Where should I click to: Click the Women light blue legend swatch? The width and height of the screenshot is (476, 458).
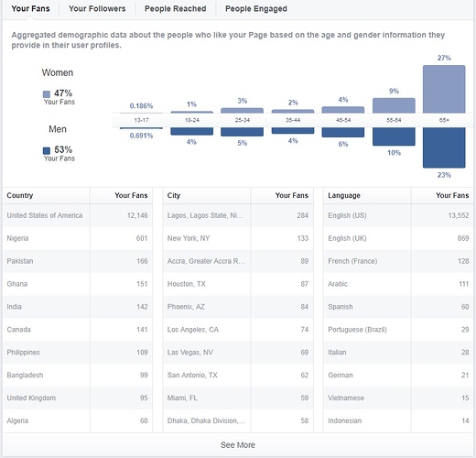[x=47, y=94]
